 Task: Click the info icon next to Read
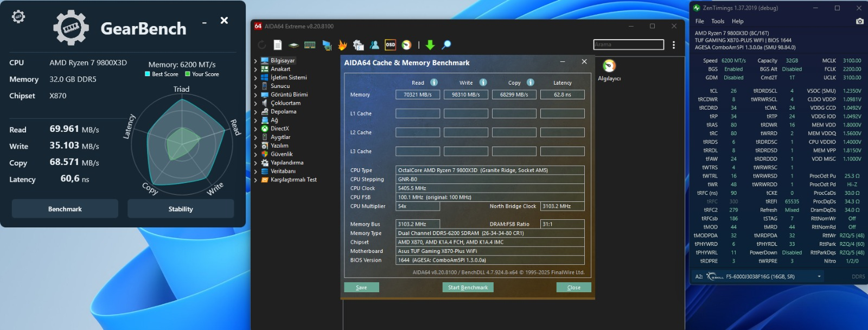434,82
